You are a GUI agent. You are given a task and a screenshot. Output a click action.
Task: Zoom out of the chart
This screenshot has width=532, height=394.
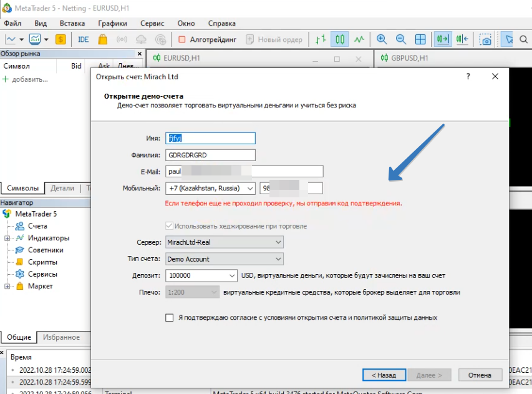pyautogui.click(x=400, y=39)
